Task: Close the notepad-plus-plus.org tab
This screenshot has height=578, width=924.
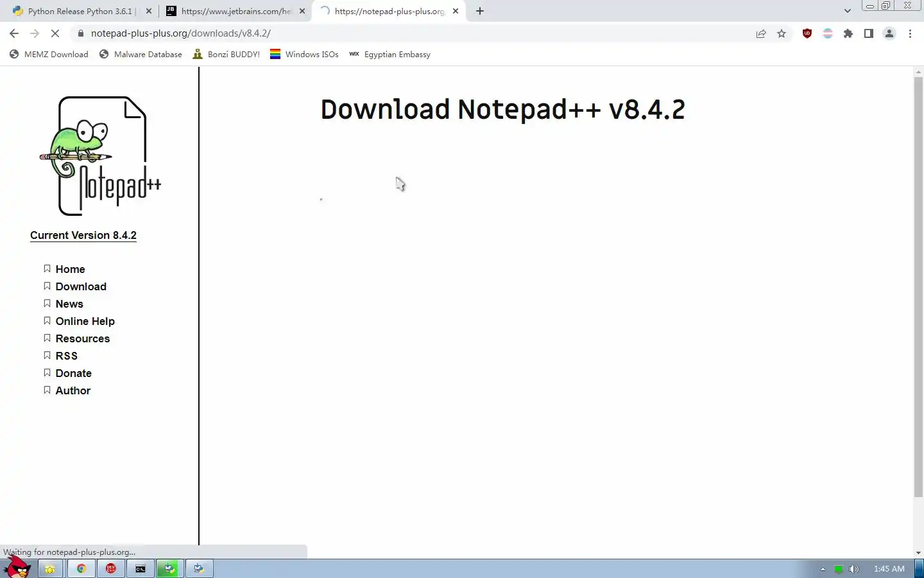Action: [x=456, y=11]
